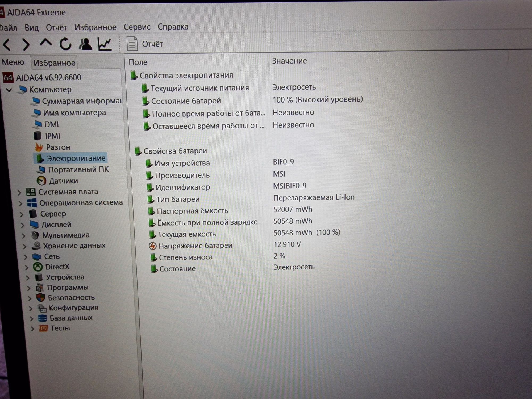Image resolution: width=532 pixels, height=399 pixels.
Task: Open the IPMI tree item
Action: click(47, 136)
